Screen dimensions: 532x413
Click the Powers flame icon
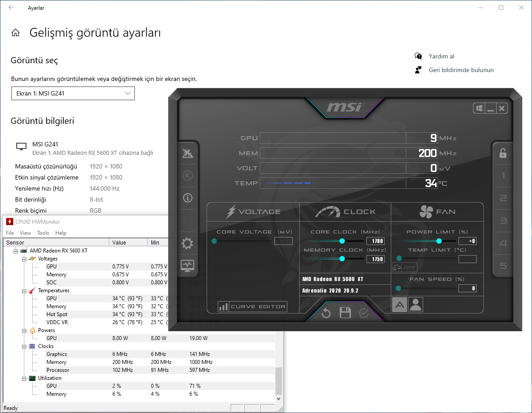32,330
